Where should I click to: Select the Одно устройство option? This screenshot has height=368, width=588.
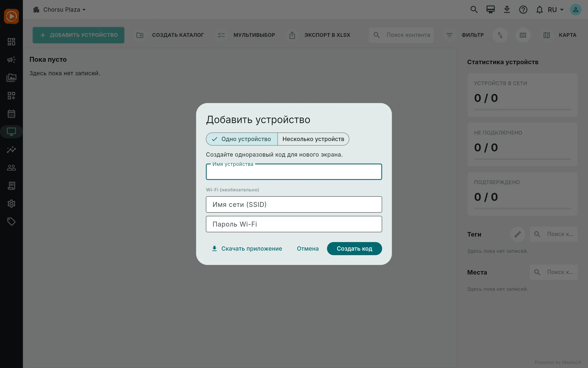tap(242, 139)
